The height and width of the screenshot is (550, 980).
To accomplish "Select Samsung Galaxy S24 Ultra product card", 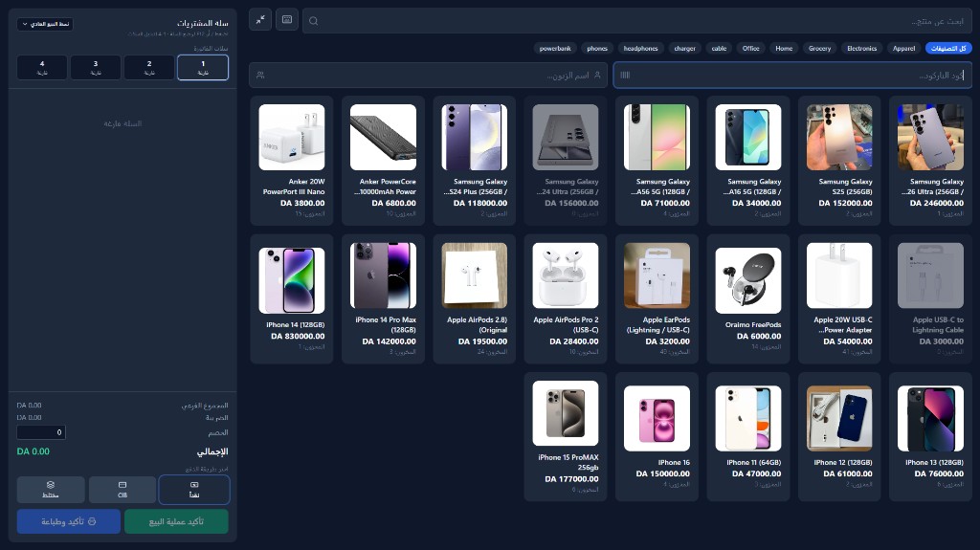I will click(566, 161).
